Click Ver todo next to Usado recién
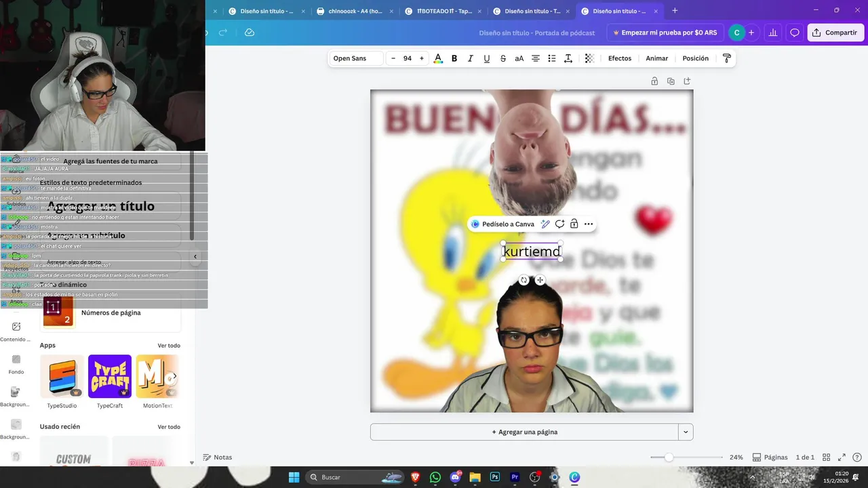 (169, 427)
